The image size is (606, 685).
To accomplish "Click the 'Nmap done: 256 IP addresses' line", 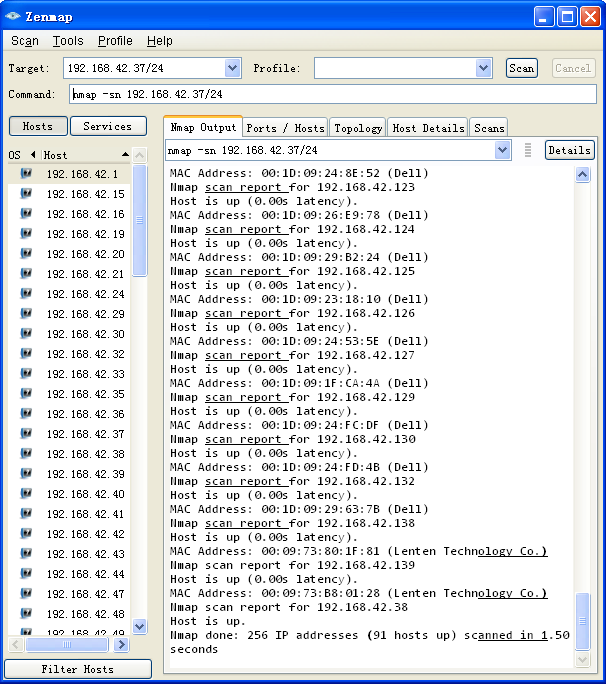I will (370, 635).
